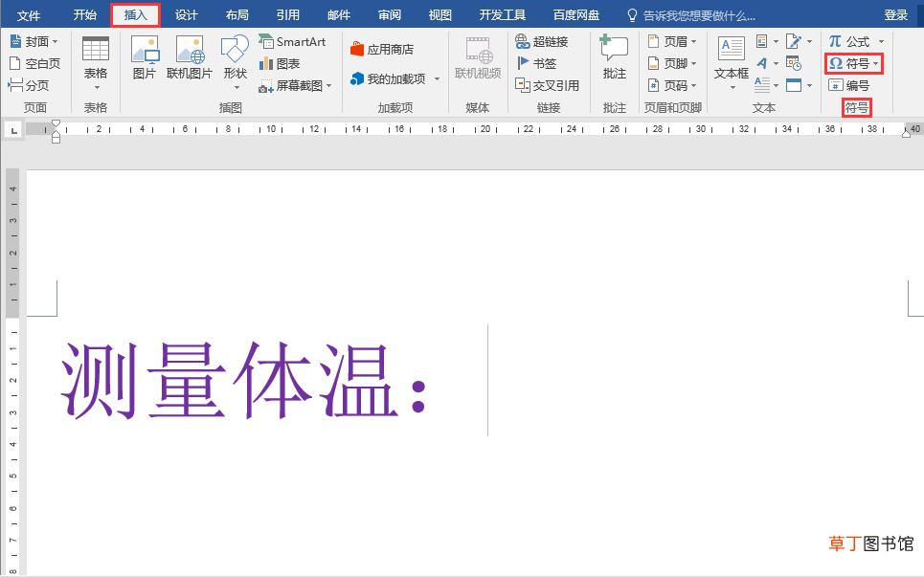Open the 页眉 (Header) dropdown
924x577 pixels.
pos(672,42)
